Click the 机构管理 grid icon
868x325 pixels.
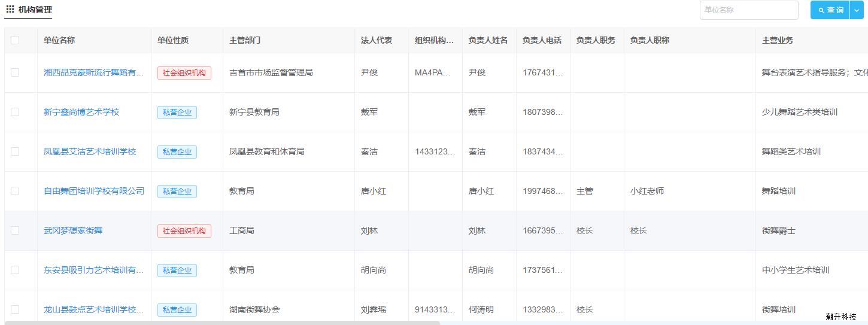(x=10, y=10)
